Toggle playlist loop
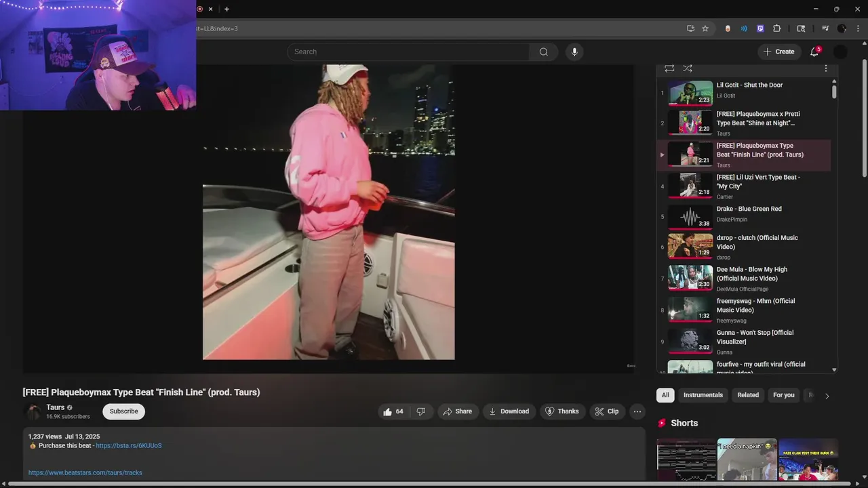 (x=669, y=68)
